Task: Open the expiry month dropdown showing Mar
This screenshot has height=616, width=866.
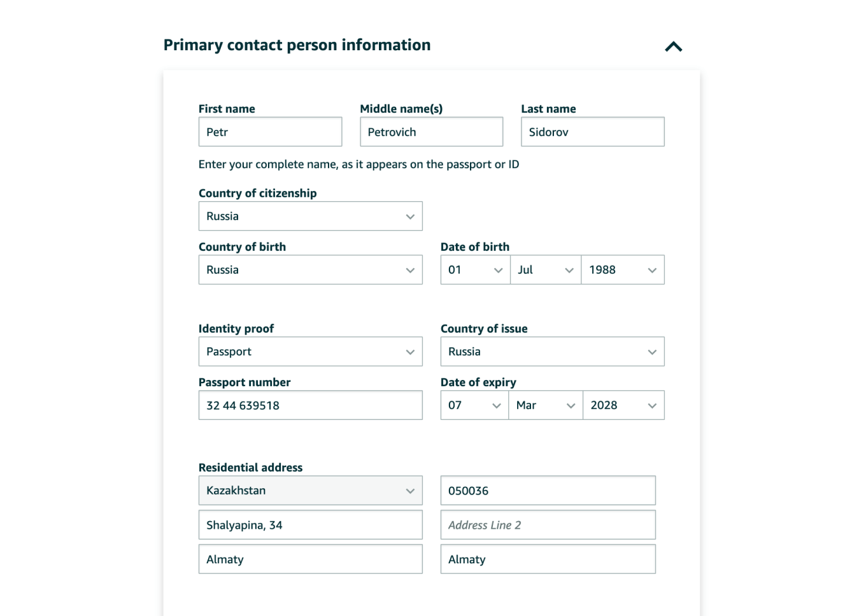Action: click(x=546, y=405)
